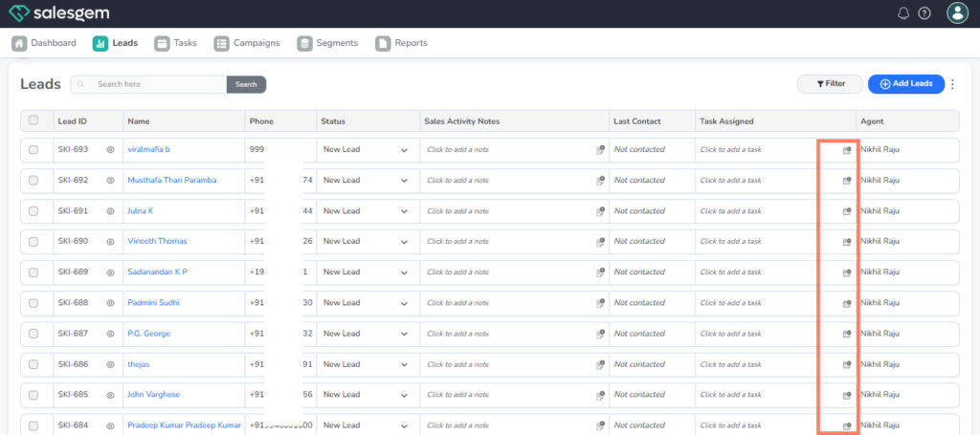The image size is (980, 435).
Task: Go to the Reports tab
Action: 401,43
